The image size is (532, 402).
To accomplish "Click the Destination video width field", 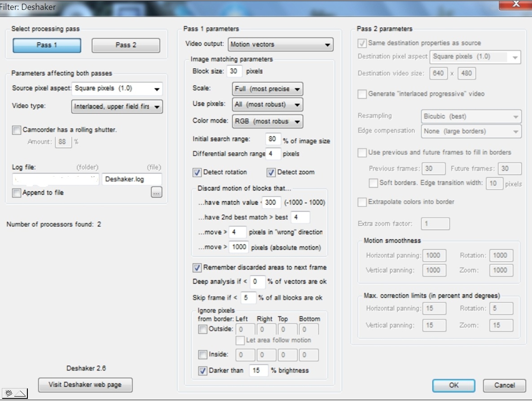I will coord(438,73).
